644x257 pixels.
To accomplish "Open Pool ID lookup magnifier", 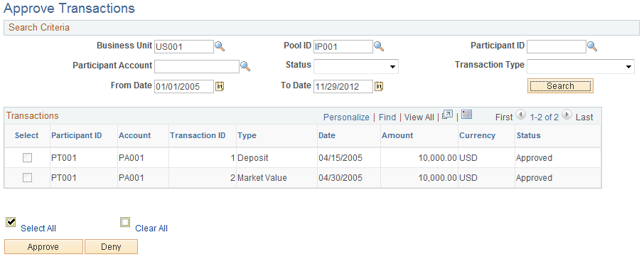I will [379, 46].
